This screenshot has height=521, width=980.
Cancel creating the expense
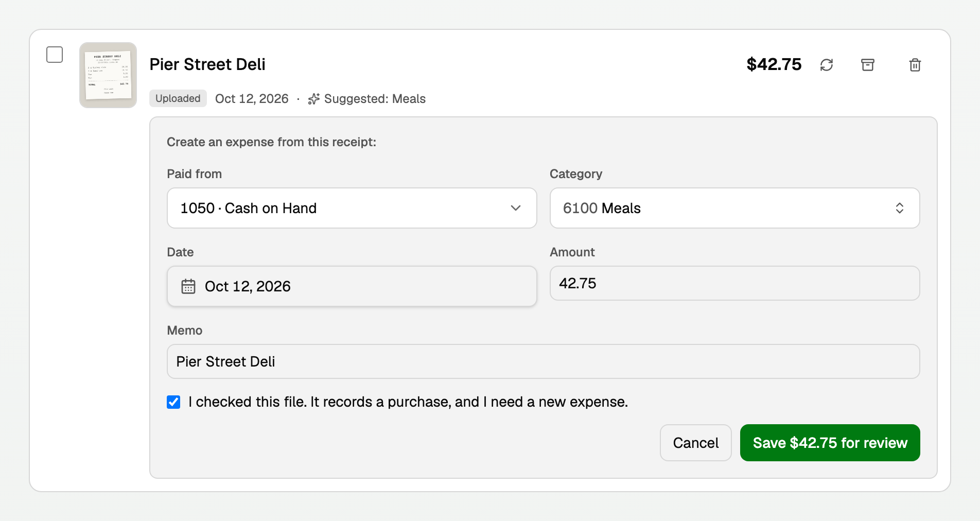[696, 443]
